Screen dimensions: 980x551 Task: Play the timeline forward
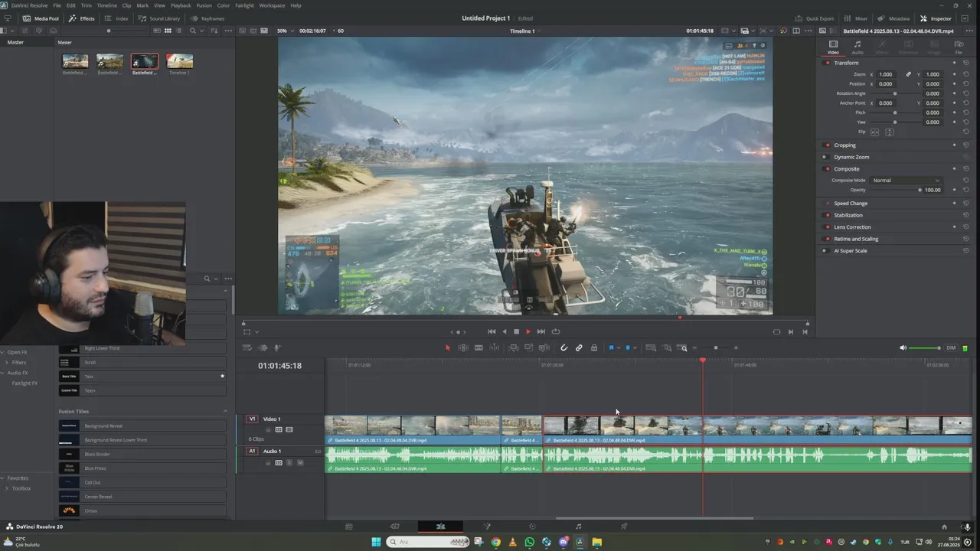[528, 331]
